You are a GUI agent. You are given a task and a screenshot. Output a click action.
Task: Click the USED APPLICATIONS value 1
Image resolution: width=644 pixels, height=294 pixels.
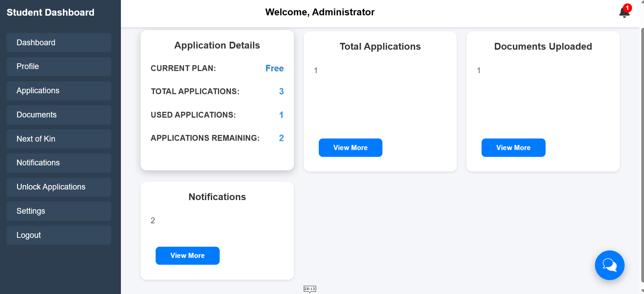pos(281,115)
